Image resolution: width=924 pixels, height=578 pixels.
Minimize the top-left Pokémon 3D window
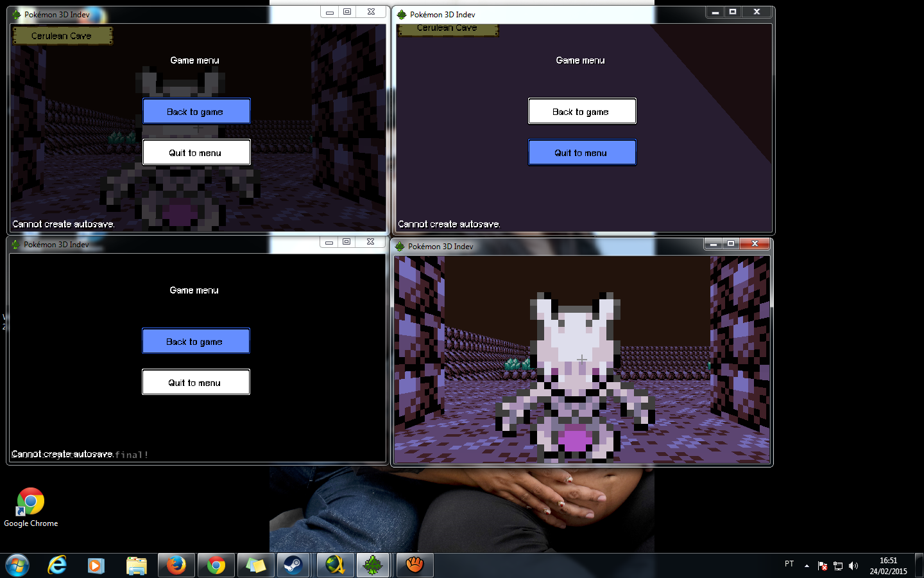coord(329,12)
